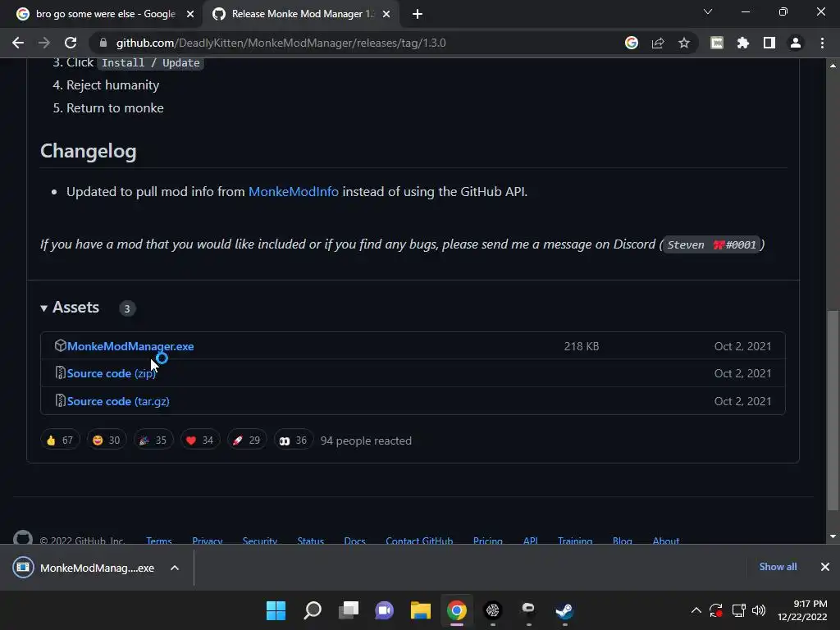Viewport: 840px width, 630px height.
Task: Expand download item options chevron
Action: pos(175,568)
